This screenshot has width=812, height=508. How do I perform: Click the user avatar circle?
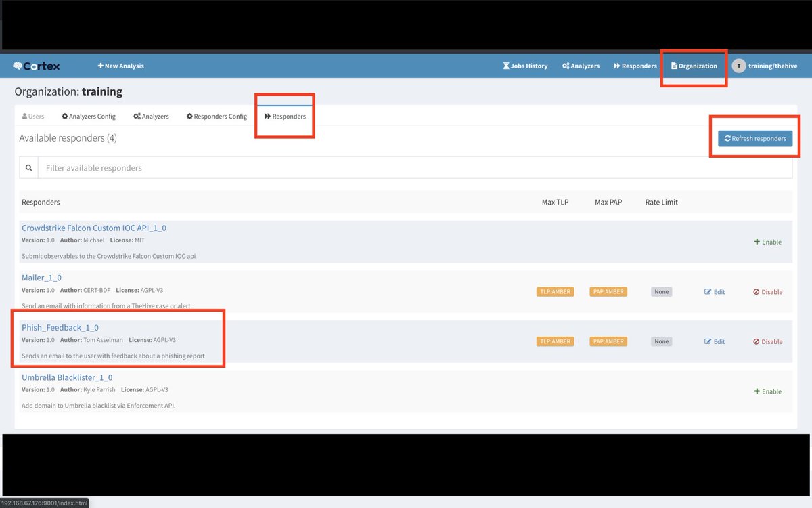coord(738,66)
